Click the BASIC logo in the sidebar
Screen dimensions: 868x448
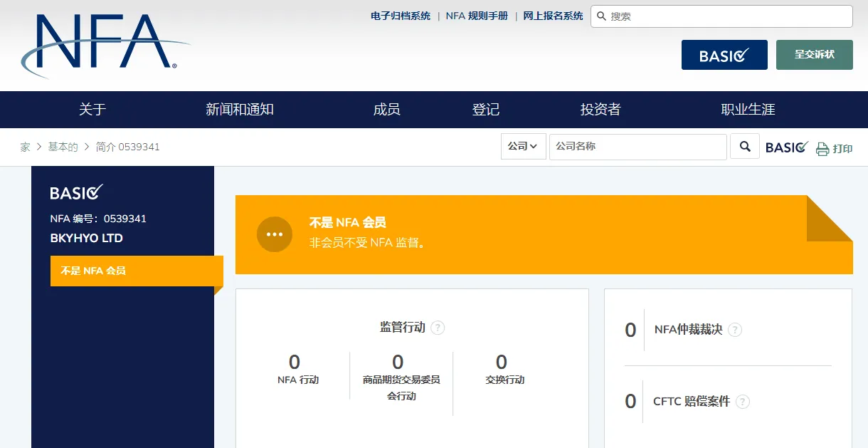point(77,192)
